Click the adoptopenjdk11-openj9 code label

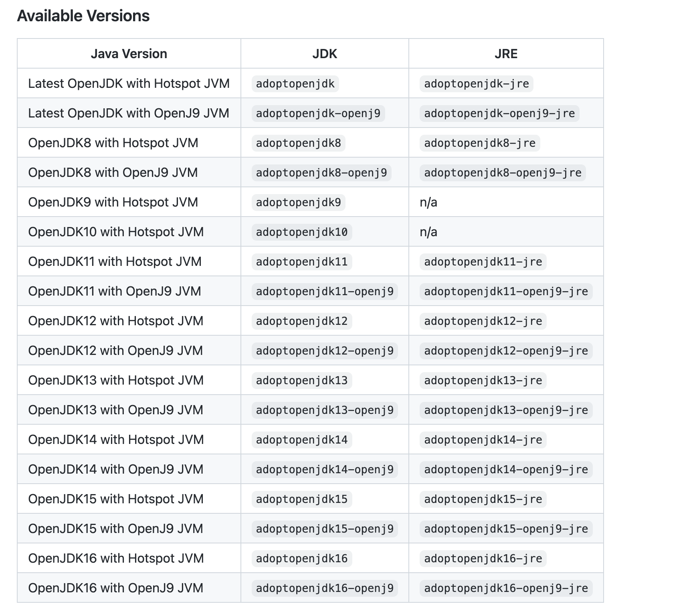325,292
